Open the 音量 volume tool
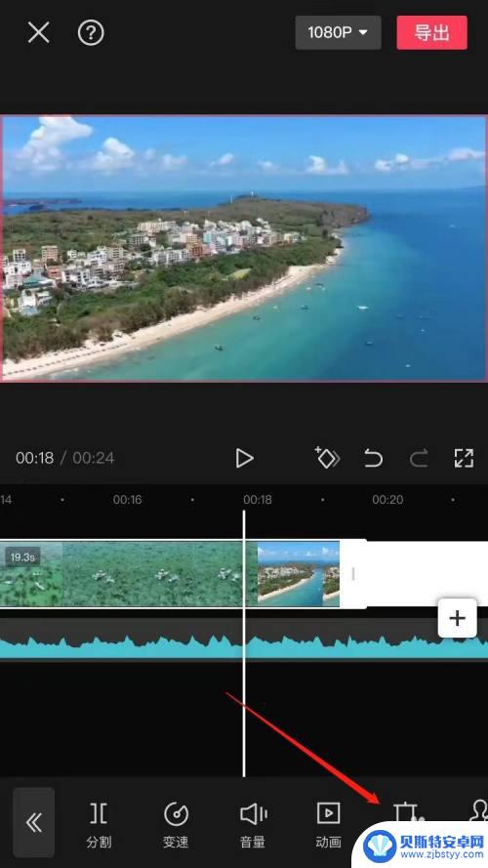488x868 pixels. (x=253, y=825)
